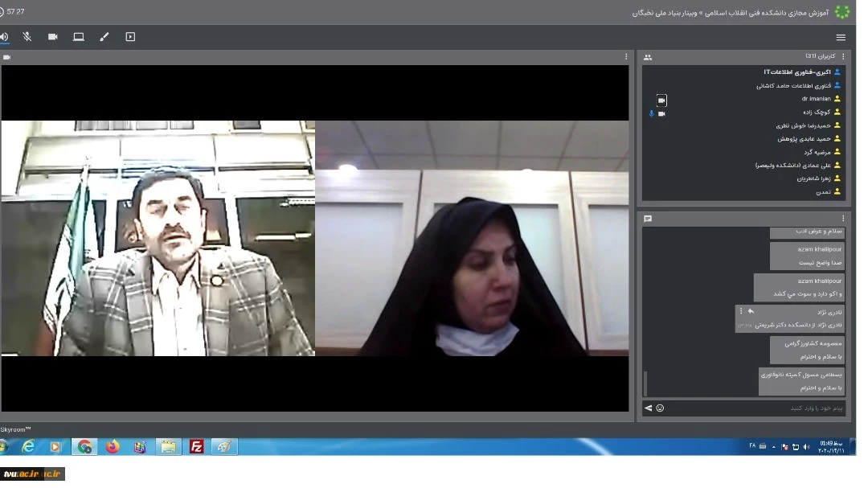Open the chat panel three-dot options
Image resolution: width=868 pixels, height=488 pixels.
tap(843, 219)
